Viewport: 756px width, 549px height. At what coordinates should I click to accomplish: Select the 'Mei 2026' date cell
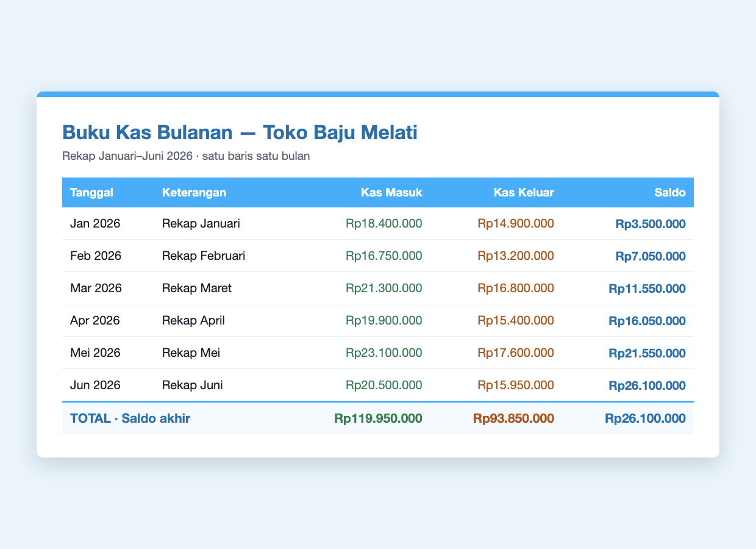click(x=96, y=353)
